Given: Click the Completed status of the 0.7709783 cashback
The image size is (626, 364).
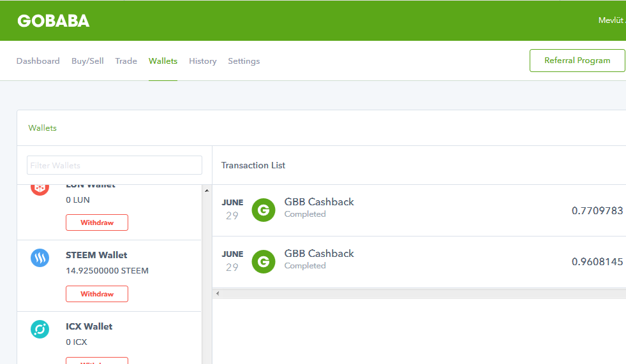Looking at the screenshot, I should click(305, 214).
